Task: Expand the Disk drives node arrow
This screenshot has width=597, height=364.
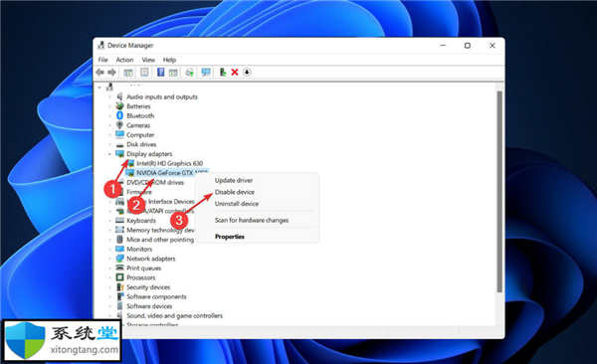Action: point(109,144)
